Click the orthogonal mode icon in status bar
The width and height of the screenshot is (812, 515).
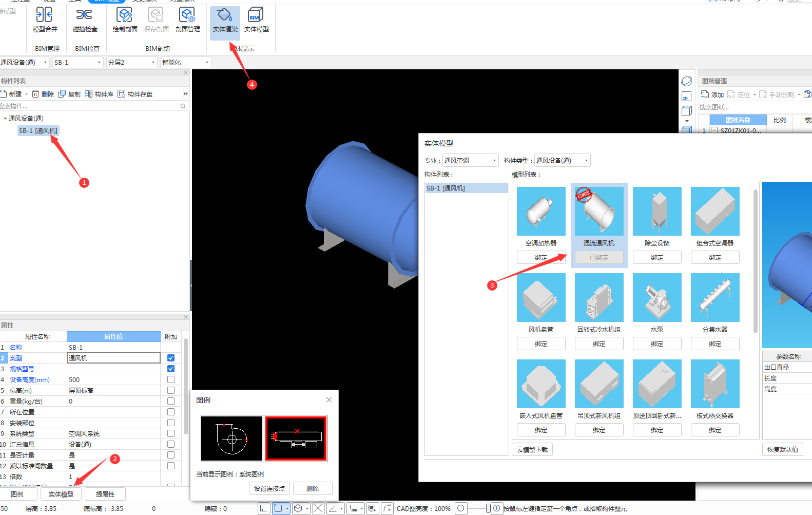coord(263,508)
